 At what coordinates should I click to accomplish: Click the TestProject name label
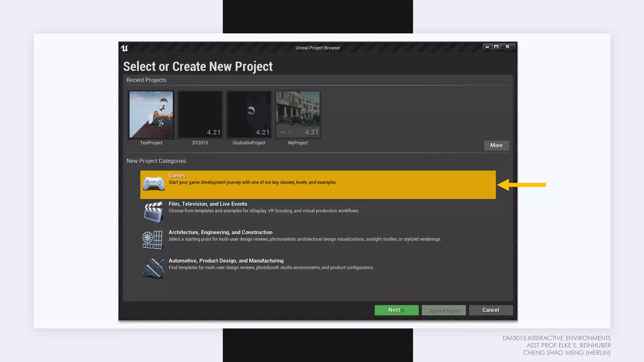[x=151, y=143]
